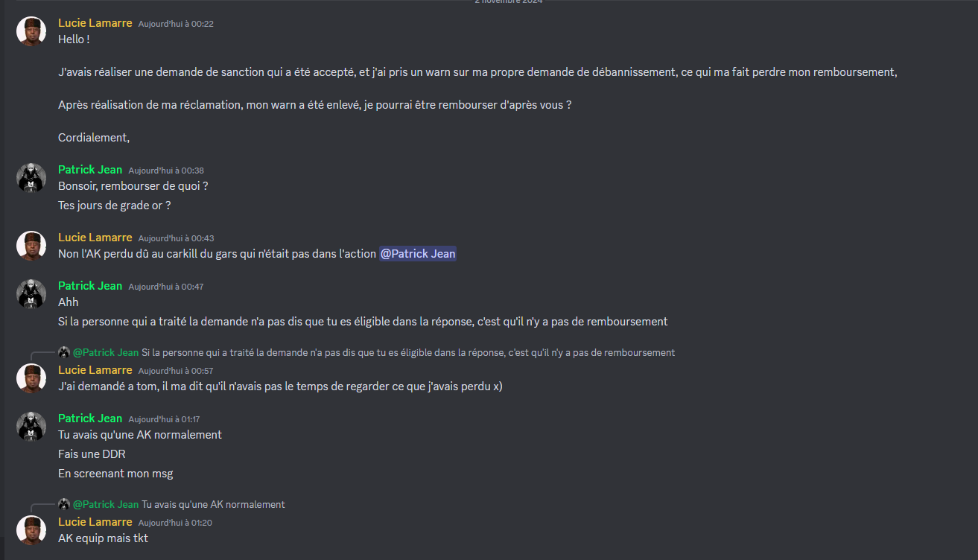Select Patrick Jean's avatar next to the "Ahh" message
This screenshot has width=978, height=560.
tap(31, 293)
